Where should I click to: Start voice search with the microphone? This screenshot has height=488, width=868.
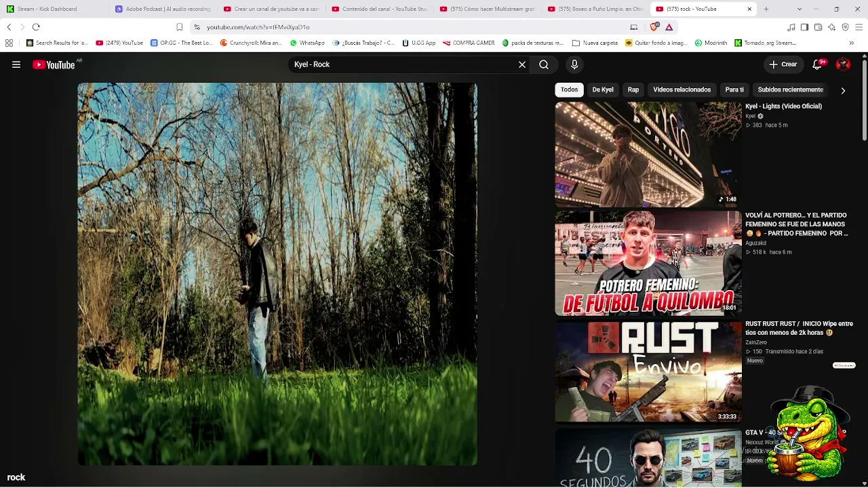pos(574,64)
